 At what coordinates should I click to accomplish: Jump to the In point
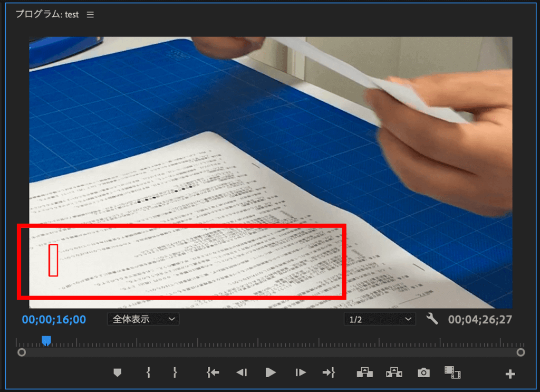(213, 373)
